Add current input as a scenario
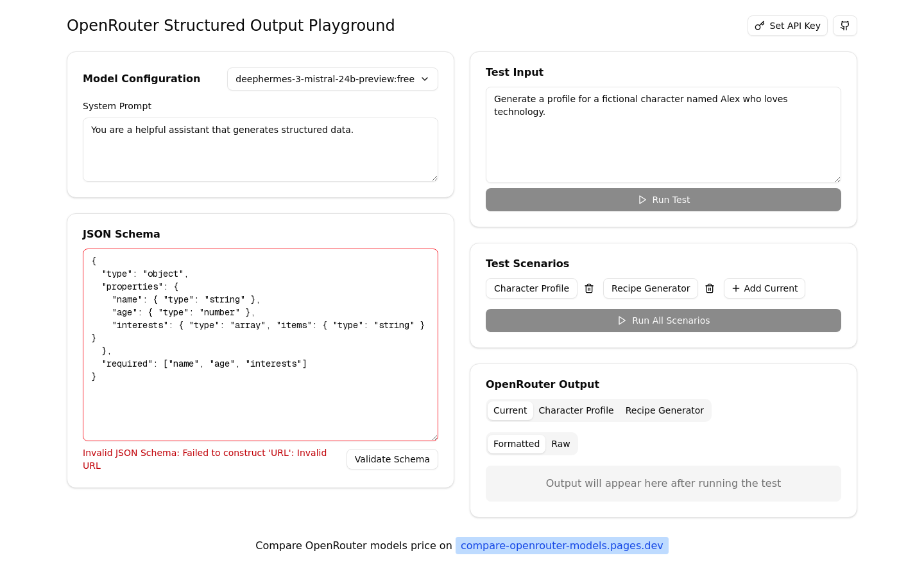The image size is (924, 578). coord(764,288)
